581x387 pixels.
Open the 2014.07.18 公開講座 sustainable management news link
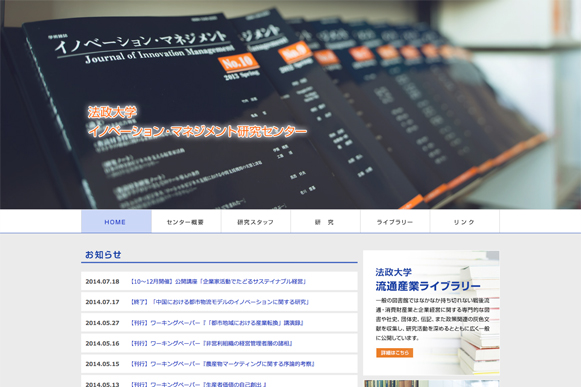[218, 281]
